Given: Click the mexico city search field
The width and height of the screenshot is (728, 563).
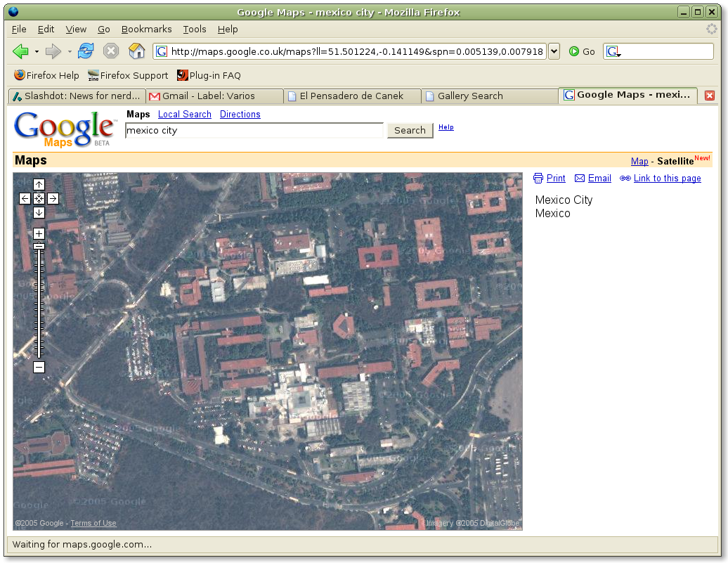Looking at the screenshot, I should pyautogui.click(x=254, y=131).
